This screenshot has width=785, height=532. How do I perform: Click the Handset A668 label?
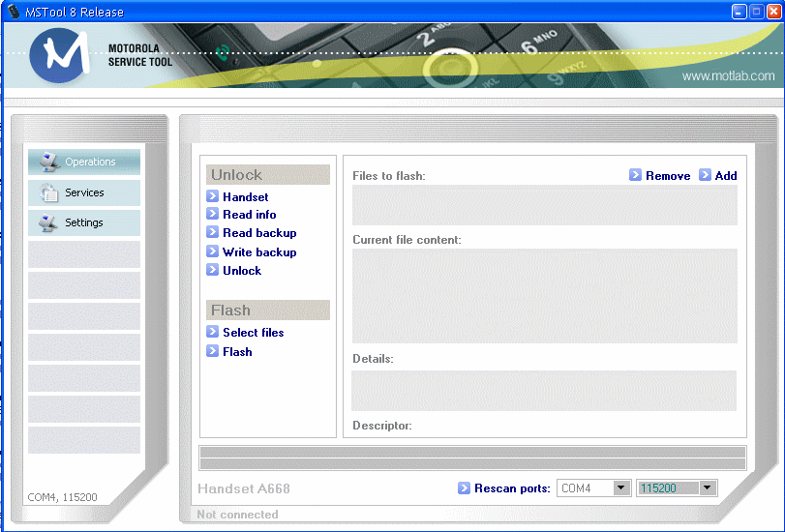tap(244, 488)
